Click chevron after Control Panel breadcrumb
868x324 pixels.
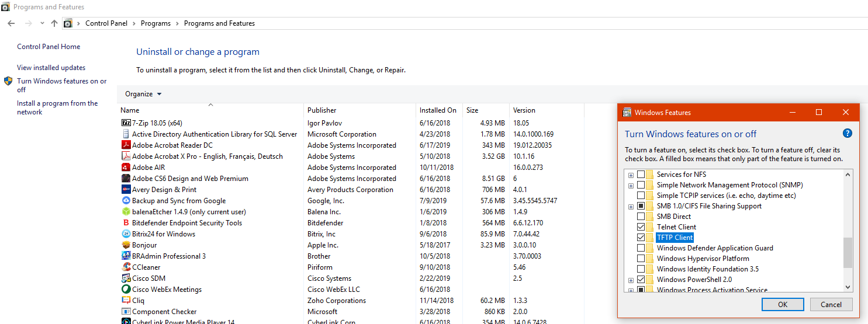(134, 23)
